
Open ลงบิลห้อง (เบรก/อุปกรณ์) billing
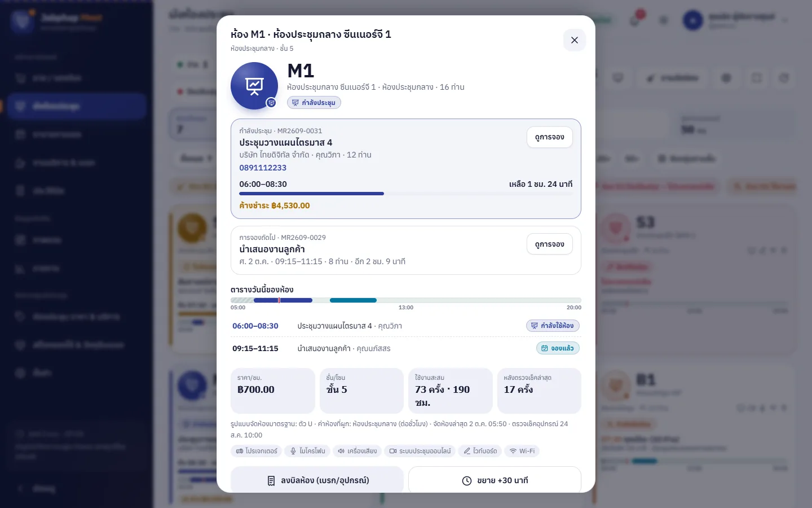click(317, 480)
